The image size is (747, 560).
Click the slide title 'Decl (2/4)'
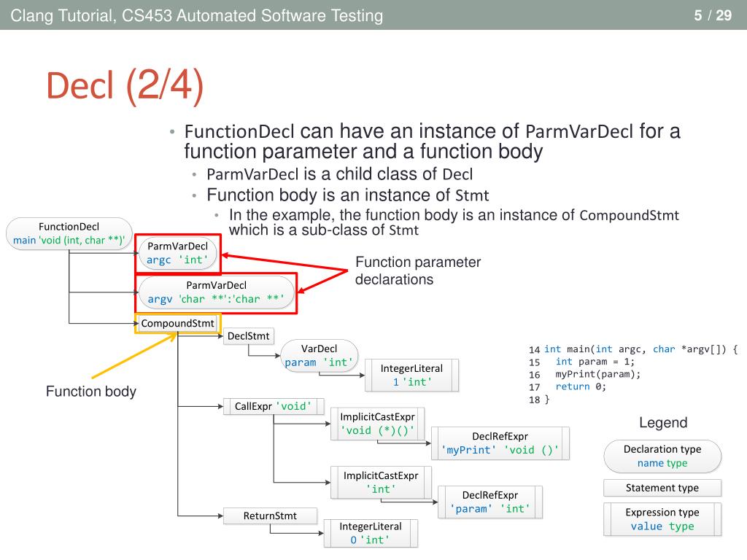125,86
